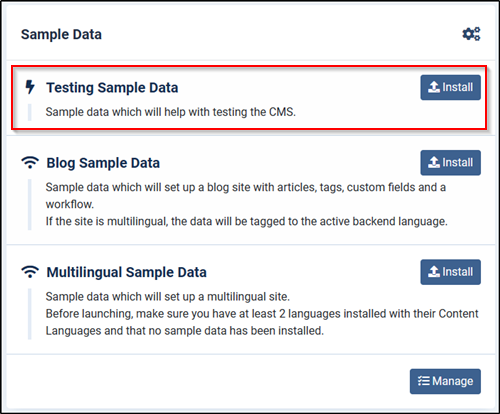
Task: Select the Multilingual Sample Data heading
Action: tap(126, 272)
